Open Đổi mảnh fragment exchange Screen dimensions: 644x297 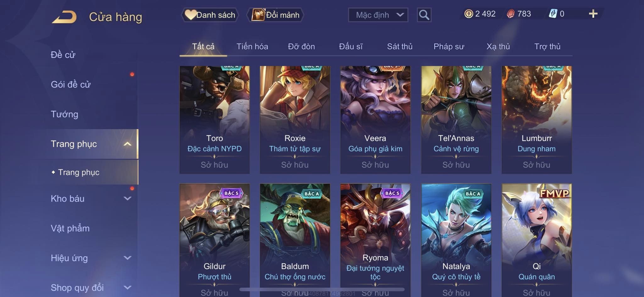(x=275, y=15)
